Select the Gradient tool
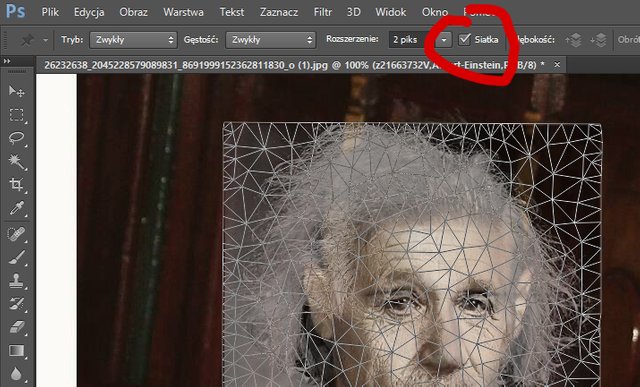This screenshot has height=387, width=640. click(16, 350)
